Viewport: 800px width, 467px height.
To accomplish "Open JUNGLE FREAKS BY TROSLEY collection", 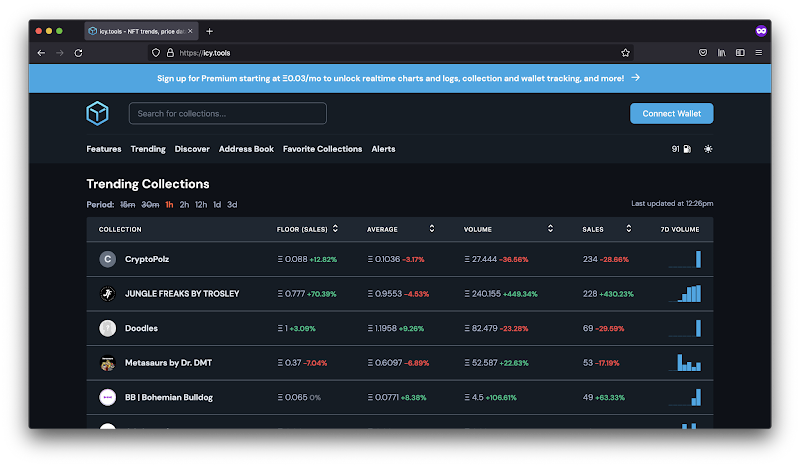I will pyautogui.click(x=182, y=293).
